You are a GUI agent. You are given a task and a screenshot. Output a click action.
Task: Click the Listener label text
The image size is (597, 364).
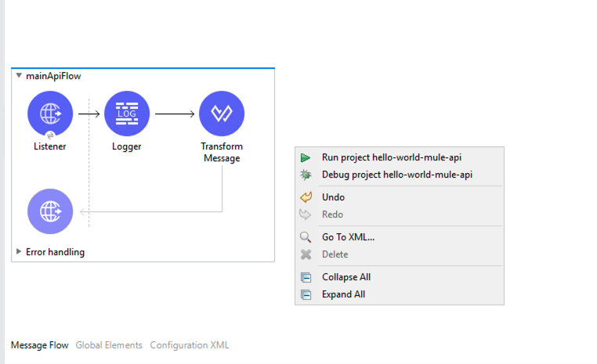pyautogui.click(x=50, y=146)
